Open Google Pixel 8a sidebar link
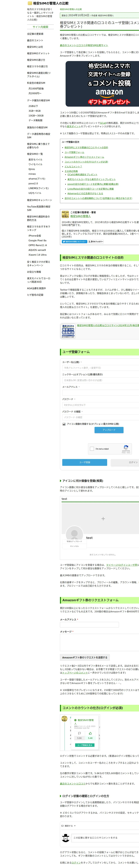Screen dimensions: 139x868 pyautogui.click(x=38, y=241)
